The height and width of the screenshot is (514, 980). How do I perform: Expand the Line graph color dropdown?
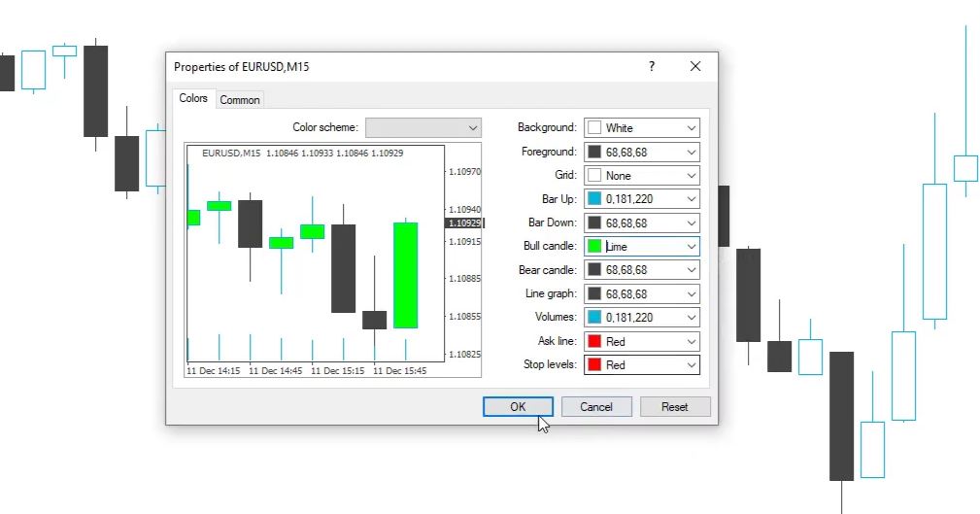(x=691, y=293)
